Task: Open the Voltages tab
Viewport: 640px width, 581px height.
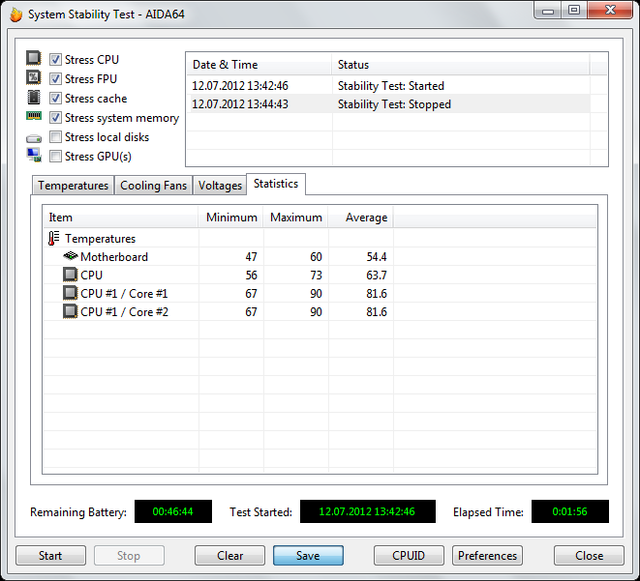Action: coord(220,185)
